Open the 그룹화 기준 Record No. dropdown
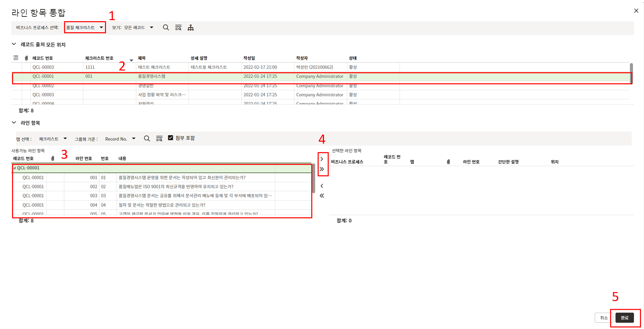 pos(120,139)
